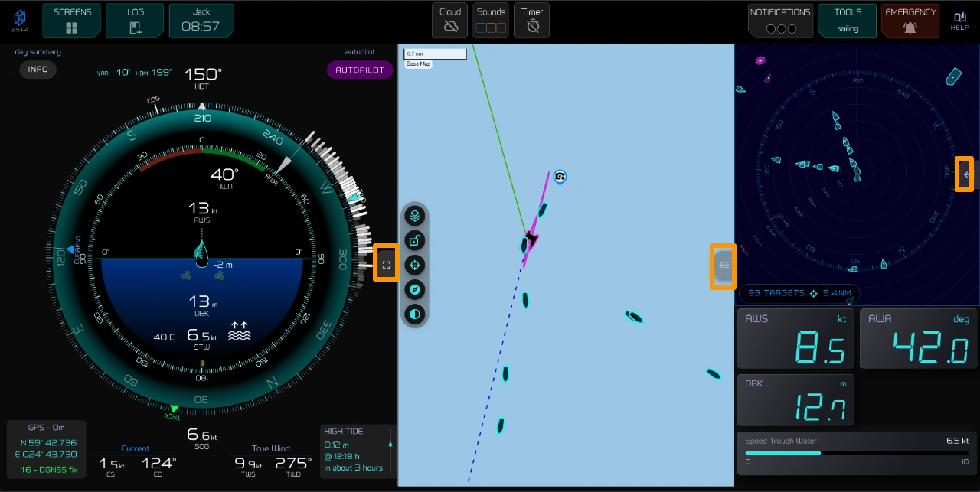
Task: Open the DBK 12.7 m tile
Action: pos(796,399)
